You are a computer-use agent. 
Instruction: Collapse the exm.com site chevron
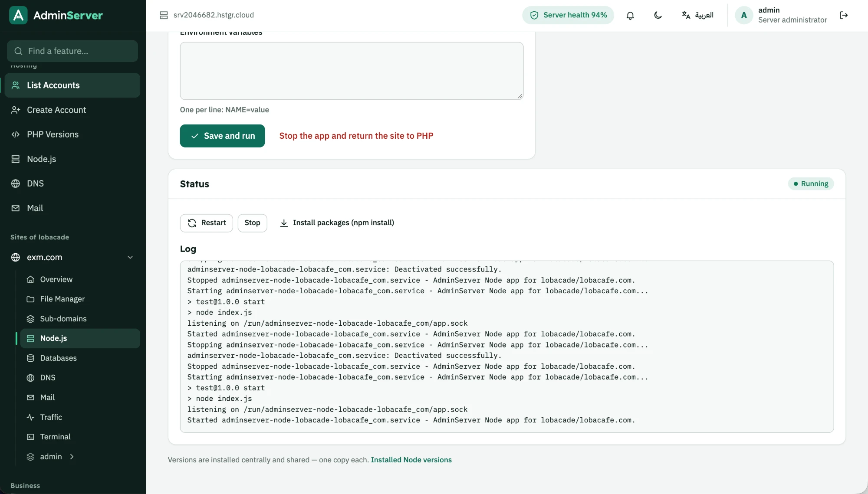pos(130,257)
